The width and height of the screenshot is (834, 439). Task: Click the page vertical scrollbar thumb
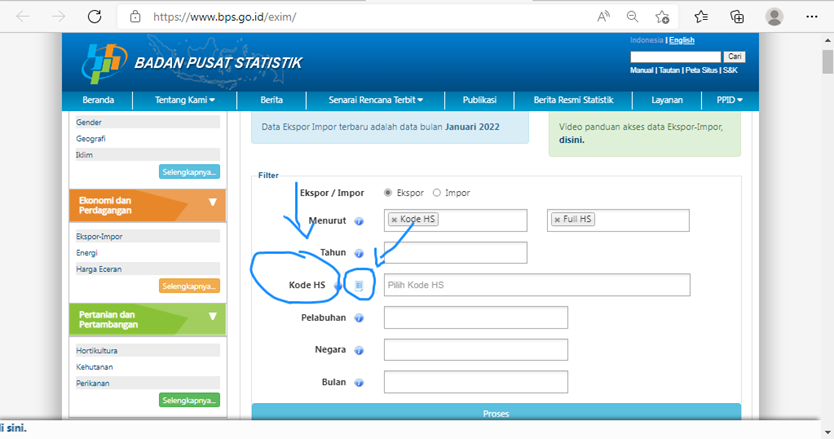(828, 62)
